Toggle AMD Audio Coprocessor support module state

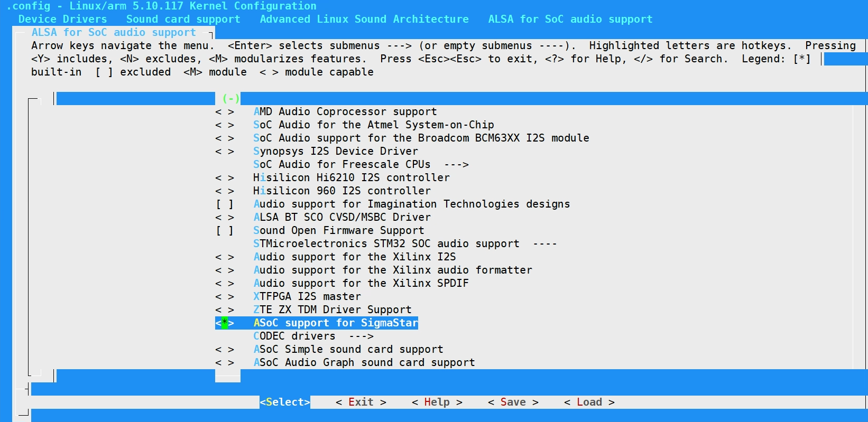225,111
